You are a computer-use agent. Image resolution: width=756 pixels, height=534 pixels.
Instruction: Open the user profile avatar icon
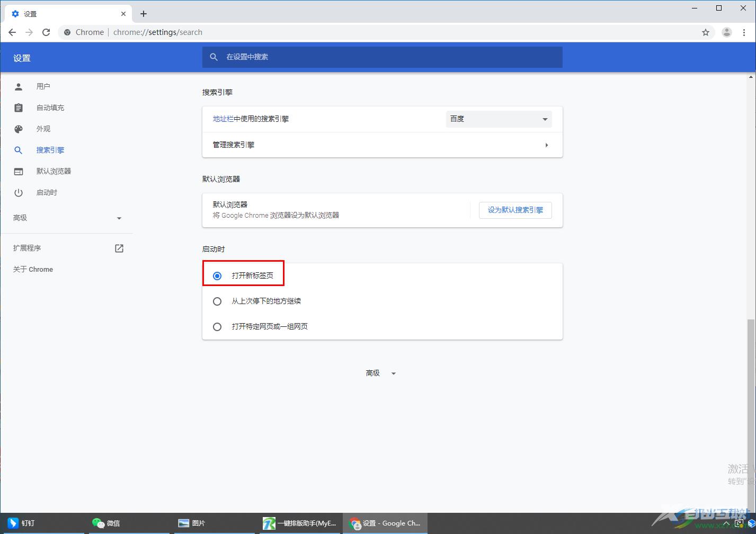(x=727, y=32)
